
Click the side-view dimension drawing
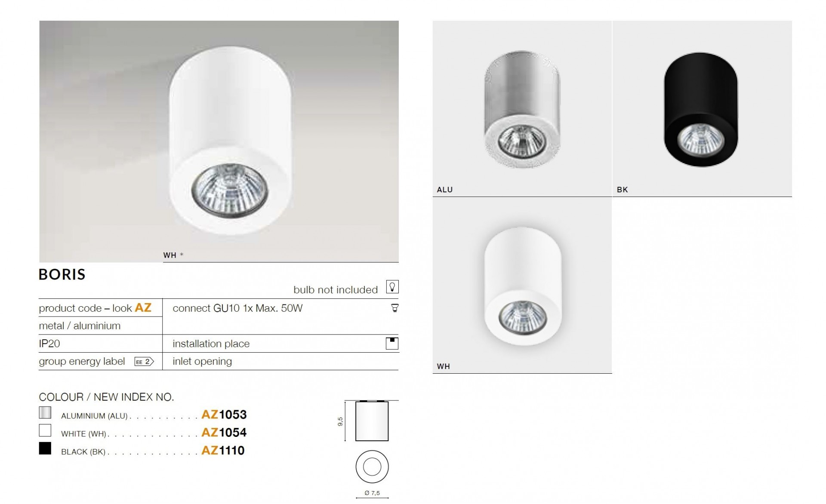368,421
